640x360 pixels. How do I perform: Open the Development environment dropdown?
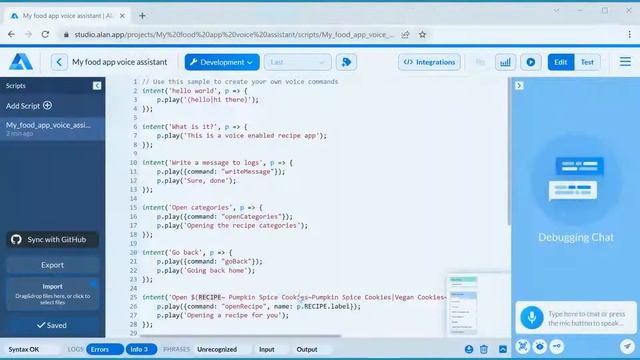222,62
